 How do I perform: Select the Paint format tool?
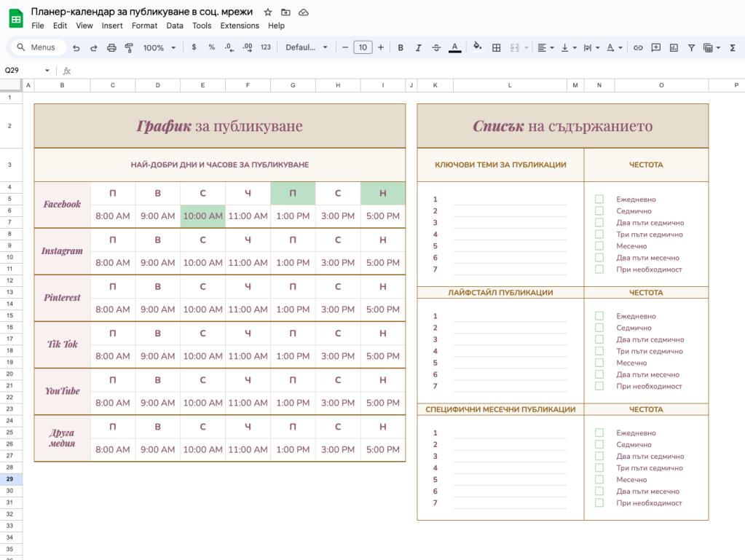coord(129,47)
